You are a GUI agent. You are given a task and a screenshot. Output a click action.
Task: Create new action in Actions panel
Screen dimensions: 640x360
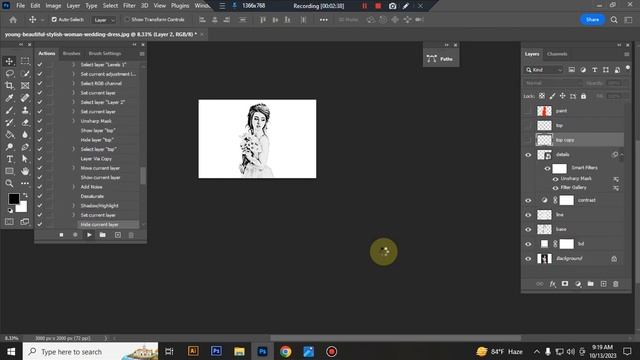tap(118, 235)
